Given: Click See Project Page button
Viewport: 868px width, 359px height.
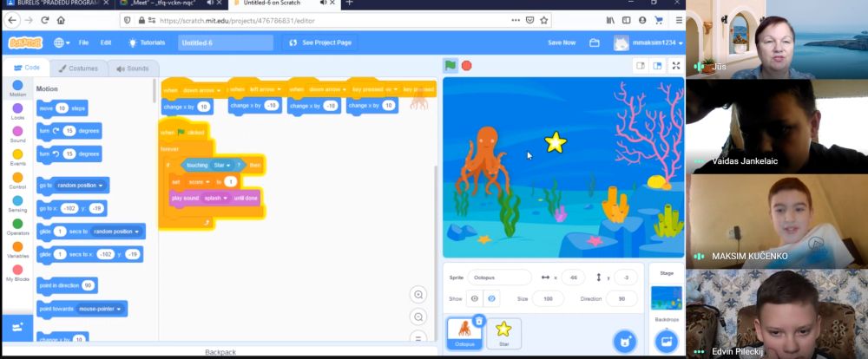Looking at the screenshot, I should 320,42.
